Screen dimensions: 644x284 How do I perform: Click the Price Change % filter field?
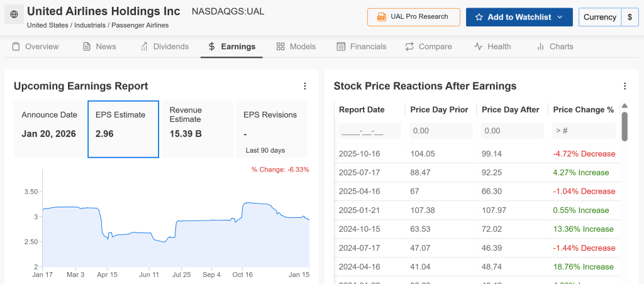pyautogui.click(x=583, y=131)
